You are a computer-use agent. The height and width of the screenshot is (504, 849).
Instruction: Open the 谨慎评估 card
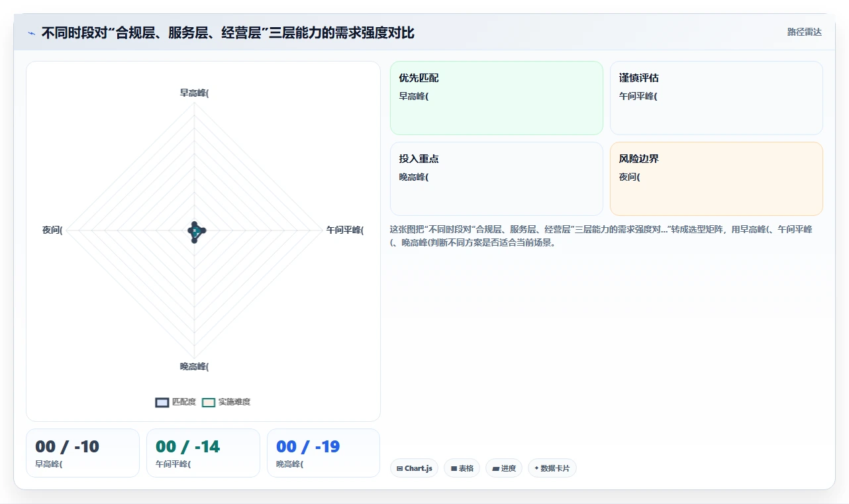(x=717, y=98)
